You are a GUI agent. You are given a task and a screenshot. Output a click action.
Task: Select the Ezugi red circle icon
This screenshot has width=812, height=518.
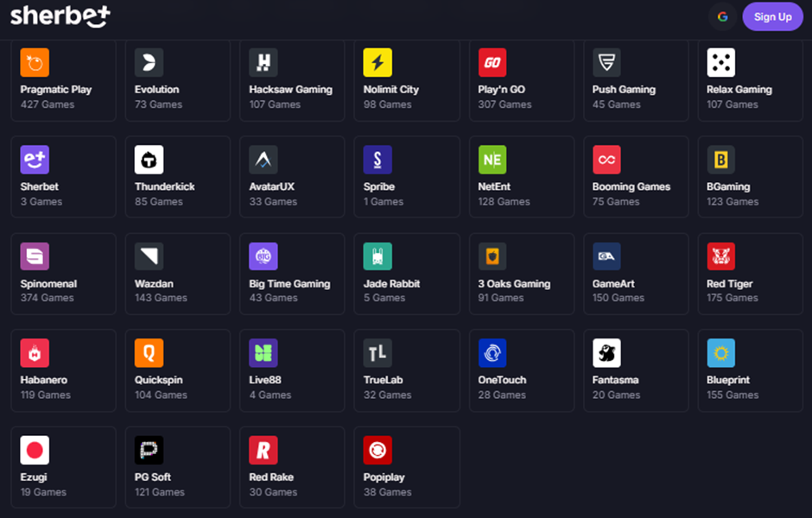pyautogui.click(x=35, y=450)
